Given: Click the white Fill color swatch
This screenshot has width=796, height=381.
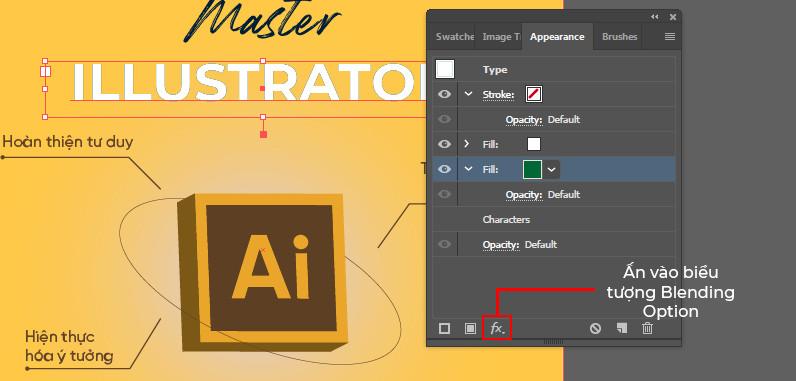Looking at the screenshot, I should point(534,144).
